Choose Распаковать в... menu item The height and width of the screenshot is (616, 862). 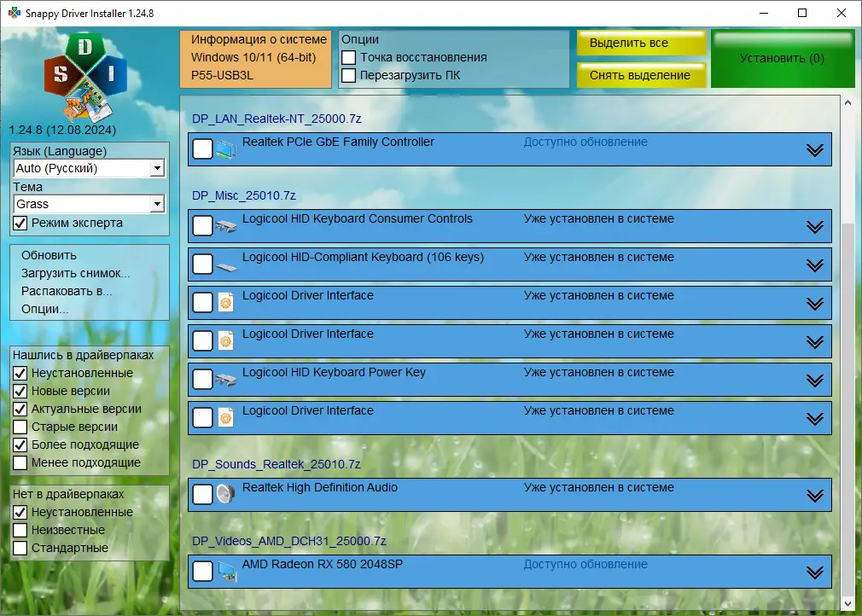coord(67,291)
